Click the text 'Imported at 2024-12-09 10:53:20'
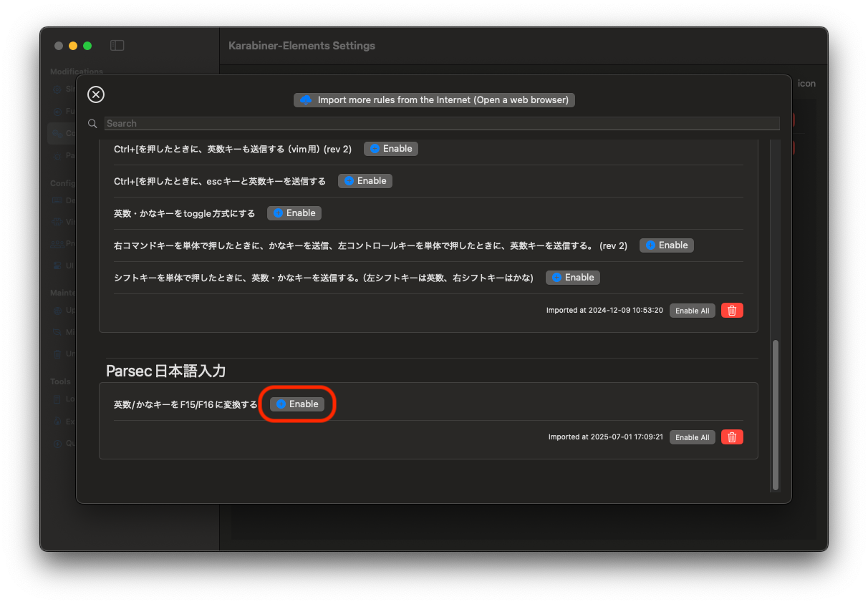The image size is (868, 604). pos(604,311)
